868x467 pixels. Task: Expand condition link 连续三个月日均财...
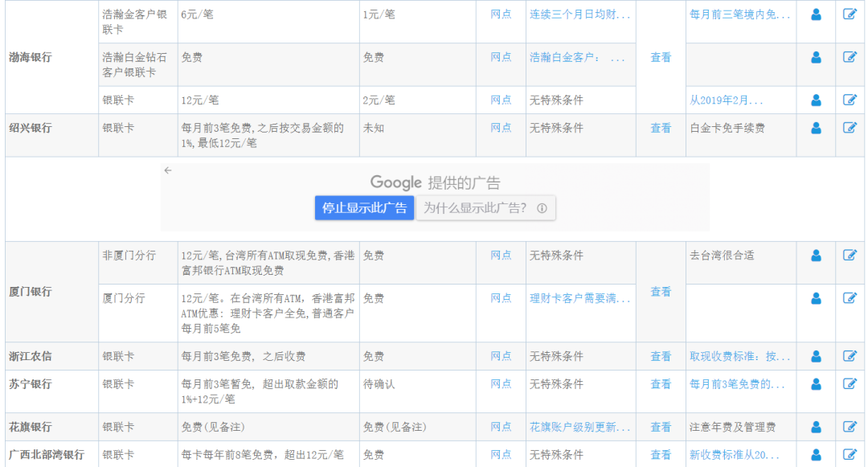579,14
